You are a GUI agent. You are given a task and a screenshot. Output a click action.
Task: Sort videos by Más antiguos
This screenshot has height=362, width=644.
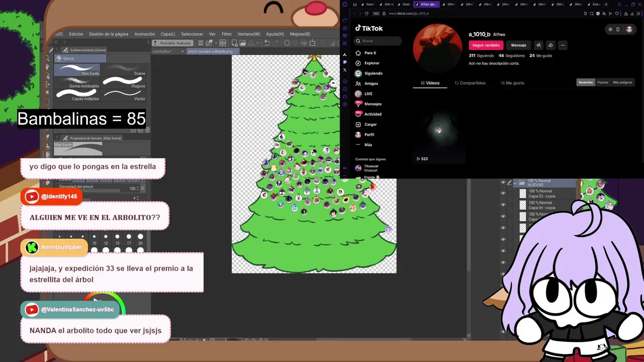[x=622, y=82]
